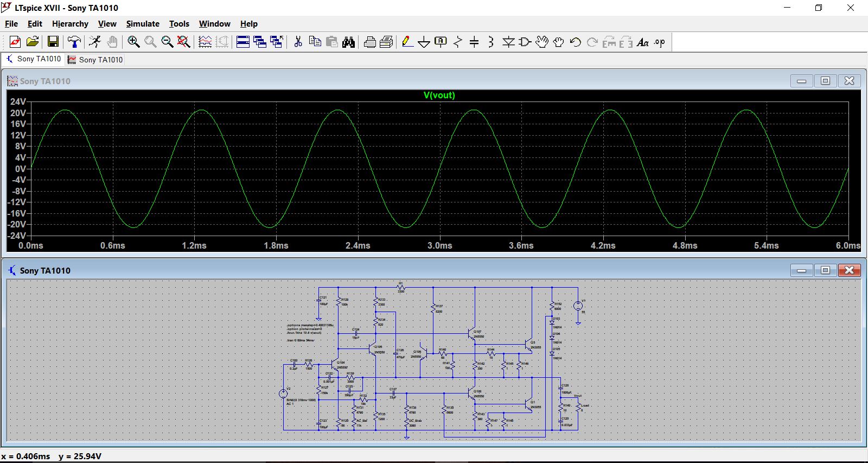868x463 pixels.
Task: Click the 0V vertical axis label
Action: pyautogui.click(x=20, y=169)
